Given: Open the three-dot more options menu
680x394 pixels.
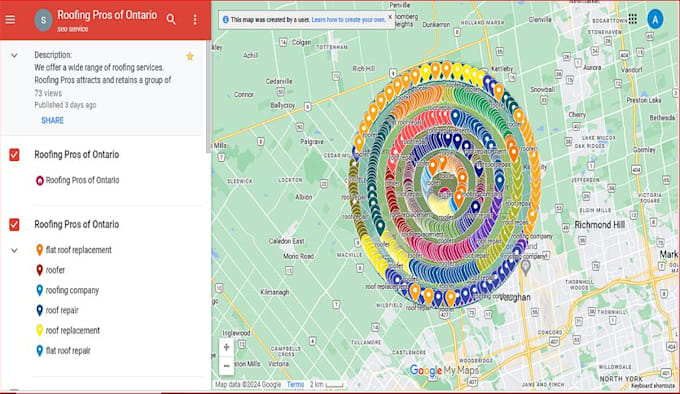Looking at the screenshot, I should pyautogui.click(x=195, y=20).
